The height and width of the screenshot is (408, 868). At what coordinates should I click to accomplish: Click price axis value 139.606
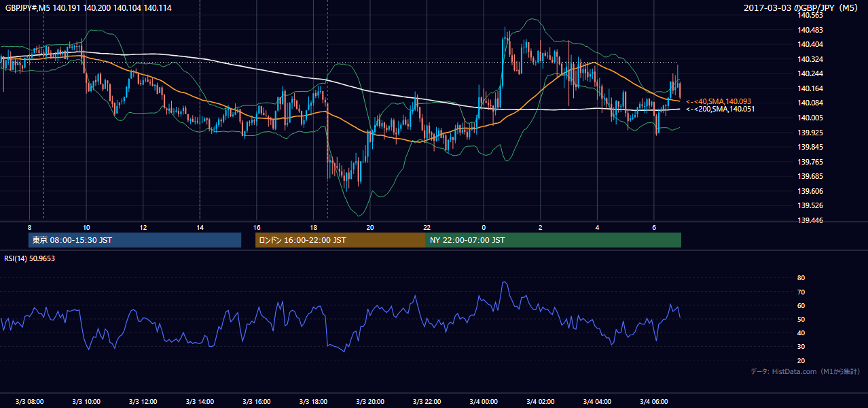click(x=810, y=191)
